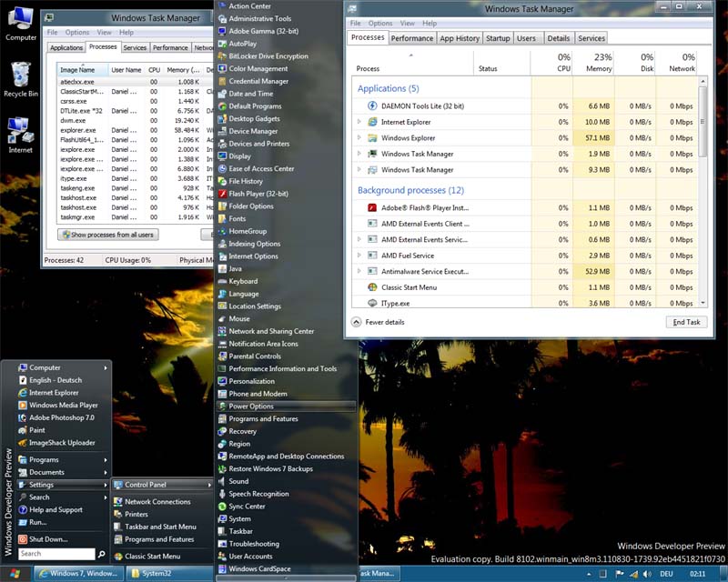The height and width of the screenshot is (582, 728).
Task: Type in the start menu Search box
Action: point(56,554)
